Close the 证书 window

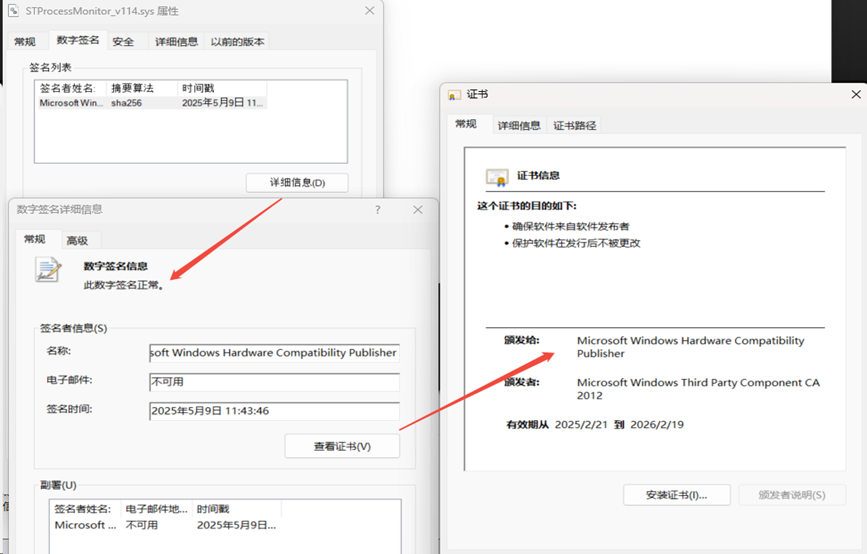(x=856, y=95)
